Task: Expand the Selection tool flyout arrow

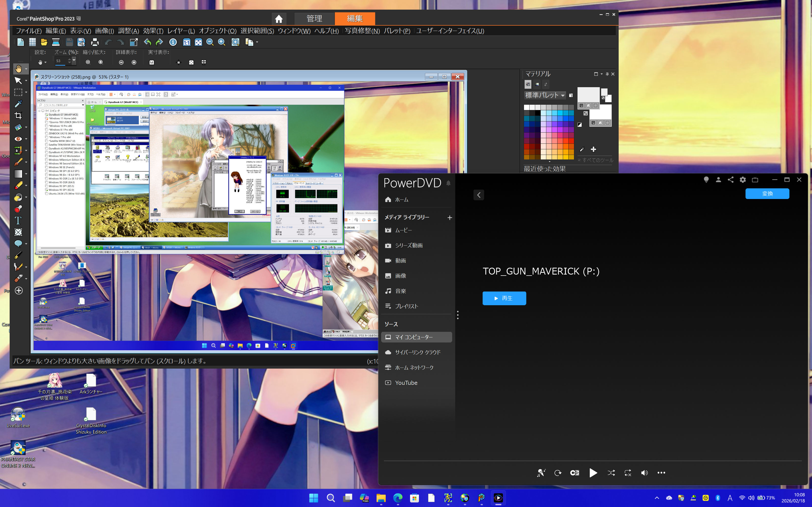Action: tap(26, 92)
